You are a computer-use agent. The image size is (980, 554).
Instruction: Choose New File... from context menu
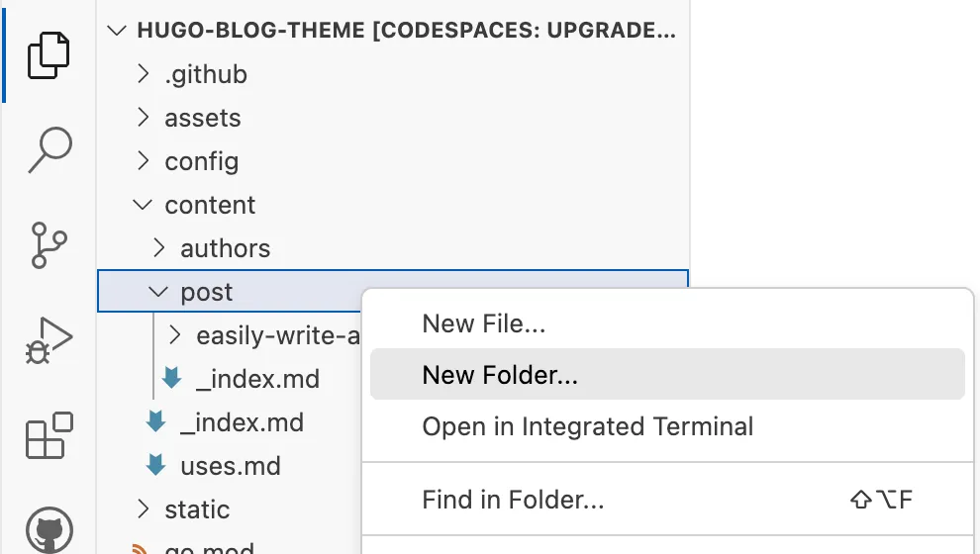[484, 323]
